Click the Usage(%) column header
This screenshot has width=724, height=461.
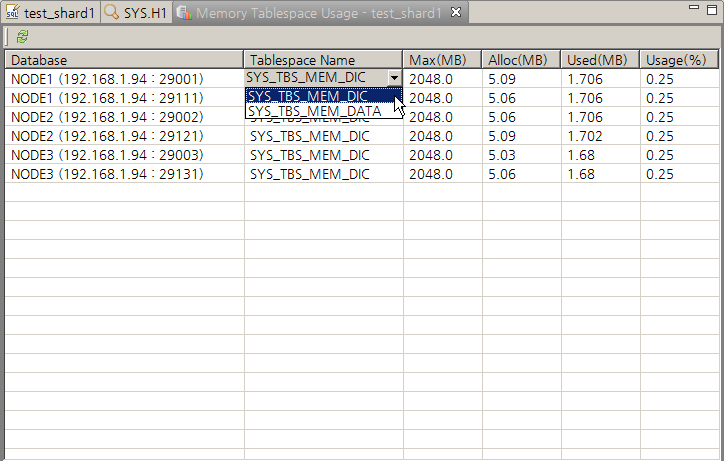(680, 60)
